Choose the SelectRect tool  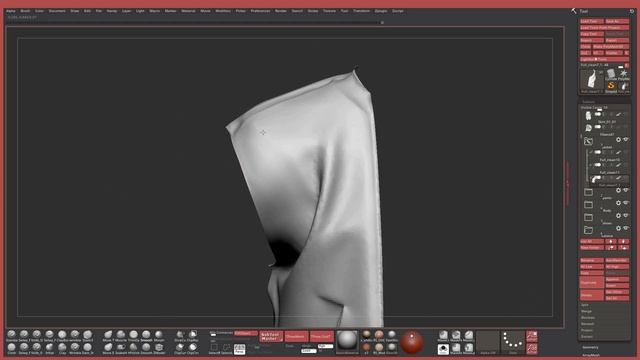[x=214, y=348]
